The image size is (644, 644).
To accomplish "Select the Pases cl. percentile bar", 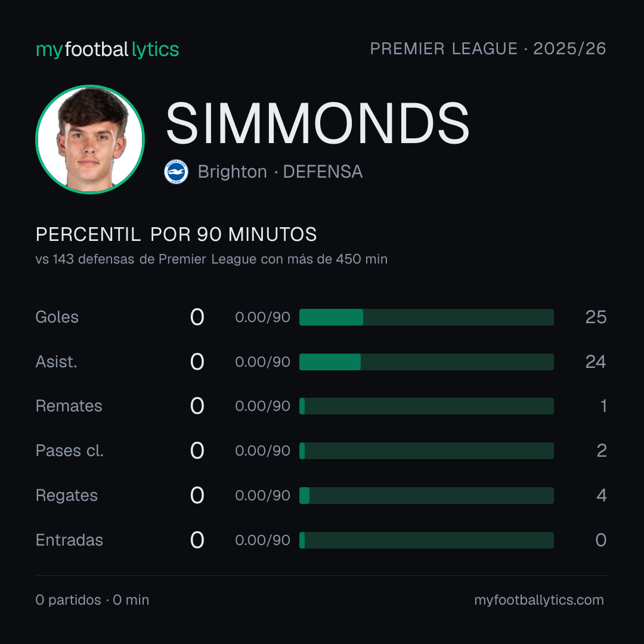I will (426, 451).
